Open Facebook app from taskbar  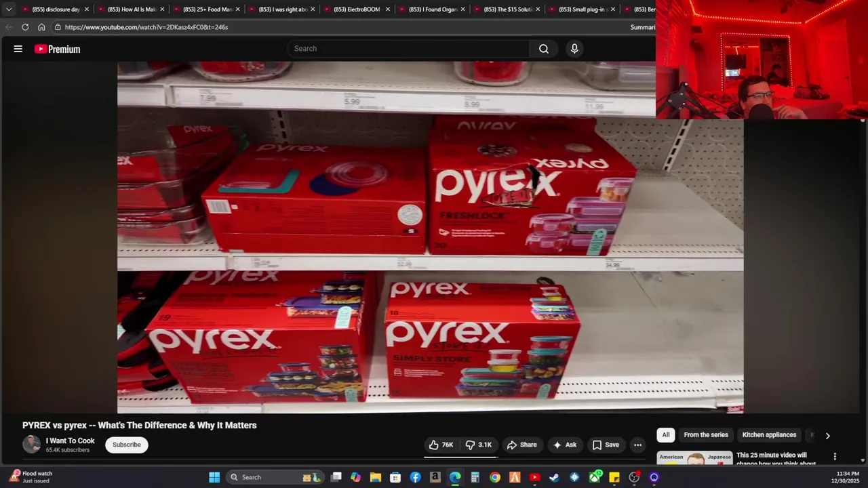pos(415,477)
